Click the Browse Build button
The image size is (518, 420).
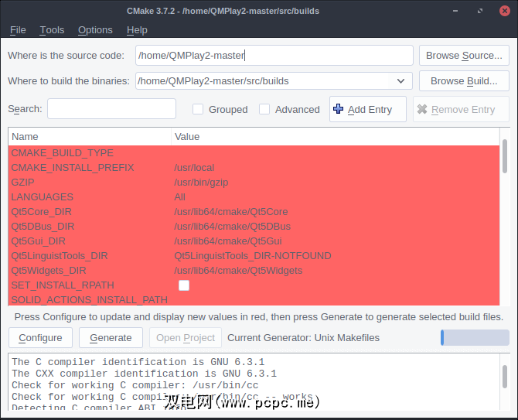pos(464,81)
